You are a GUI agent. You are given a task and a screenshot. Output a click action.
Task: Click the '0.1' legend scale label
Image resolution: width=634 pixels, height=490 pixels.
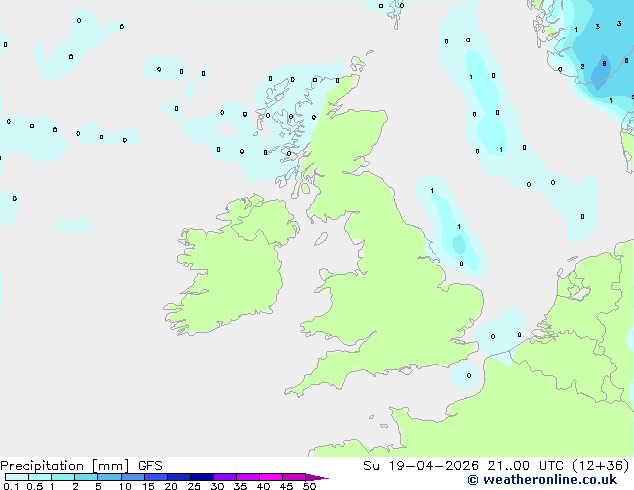[x=11, y=486]
